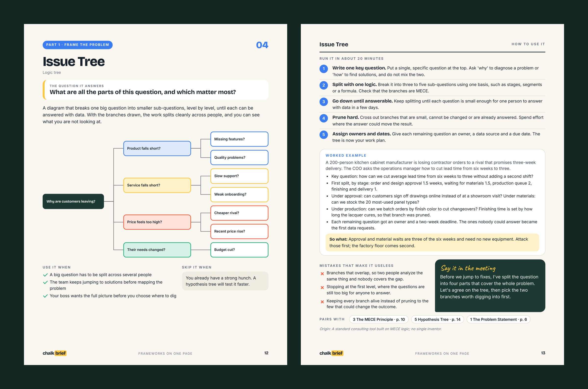
Task: Click the 'Part 1 · Frame the Problem' pill
Action: [78, 45]
